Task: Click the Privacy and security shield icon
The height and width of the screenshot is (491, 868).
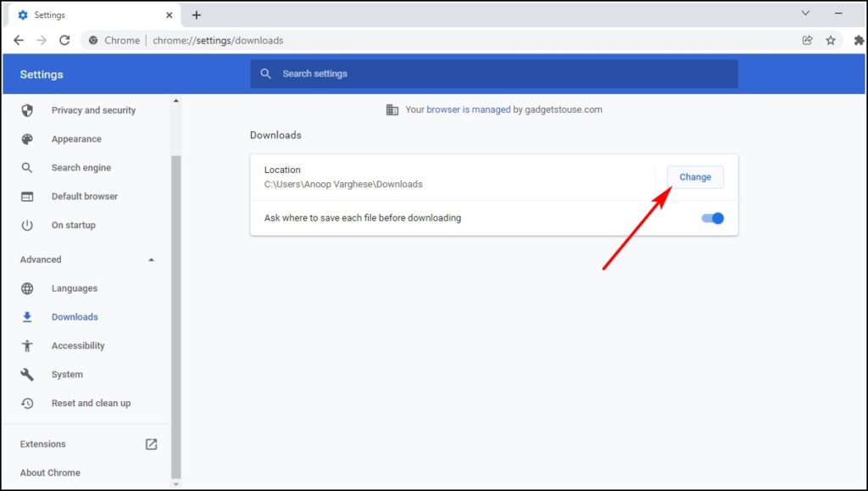Action: tap(27, 110)
